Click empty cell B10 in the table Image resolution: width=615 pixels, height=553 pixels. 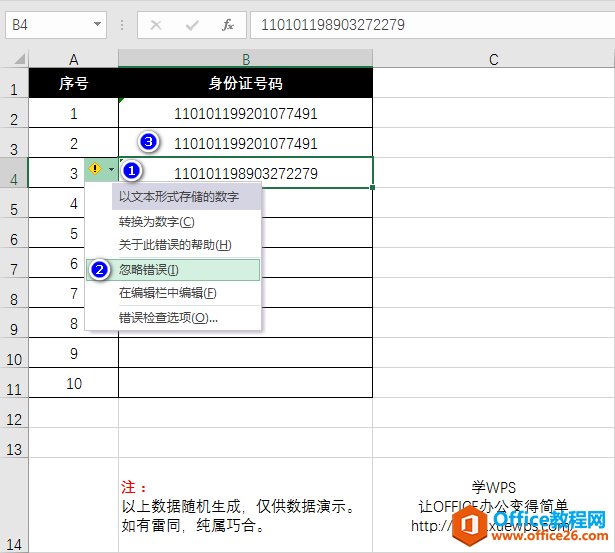pyautogui.click(x=246, y=353)
